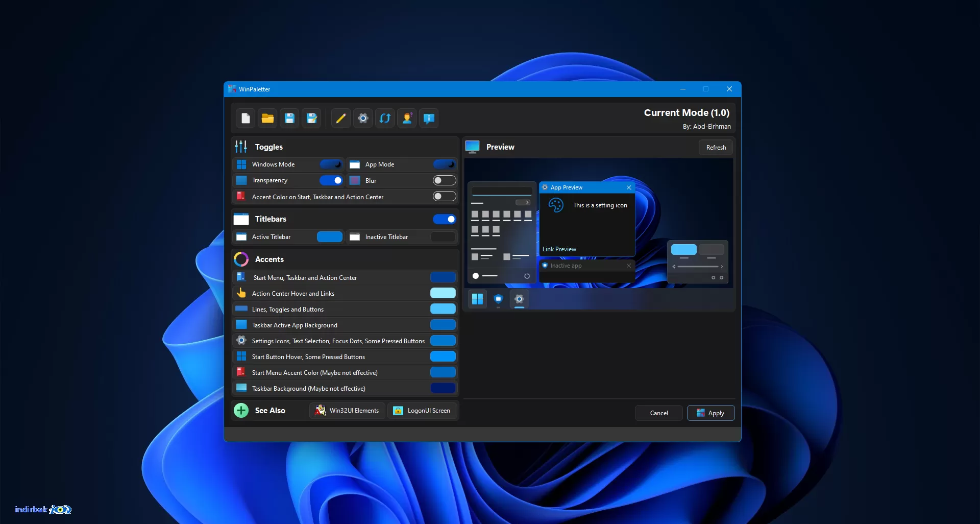Click Save As floppy-with-pencil icon

click(x=311, y=118)
